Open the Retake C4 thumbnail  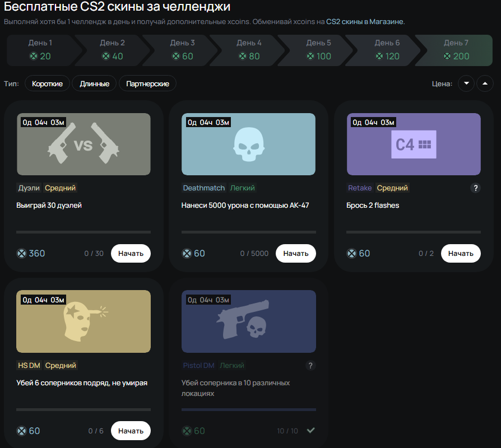tap(414, 144)
